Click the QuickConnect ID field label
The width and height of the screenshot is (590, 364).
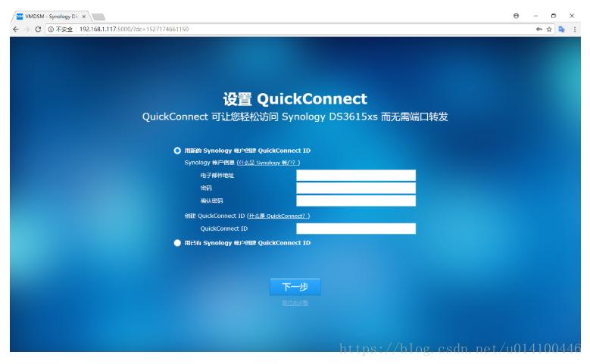click(224, 229)
